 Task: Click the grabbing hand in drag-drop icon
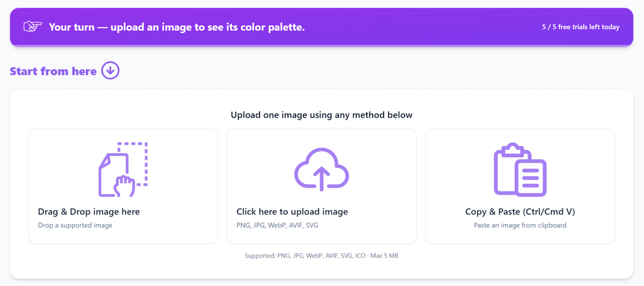click(124, 186)
